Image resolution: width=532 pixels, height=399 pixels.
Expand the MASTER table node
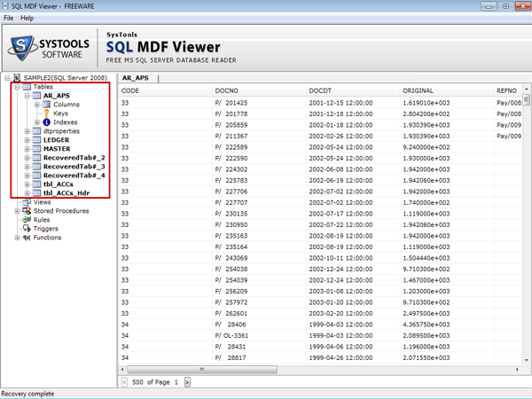[27, 149]
